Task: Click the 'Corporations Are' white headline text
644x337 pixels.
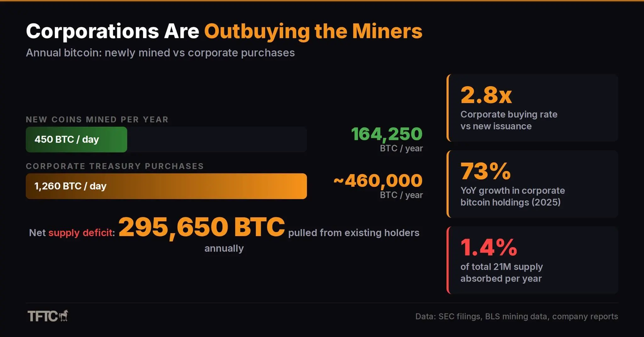Action: [113, 31]
